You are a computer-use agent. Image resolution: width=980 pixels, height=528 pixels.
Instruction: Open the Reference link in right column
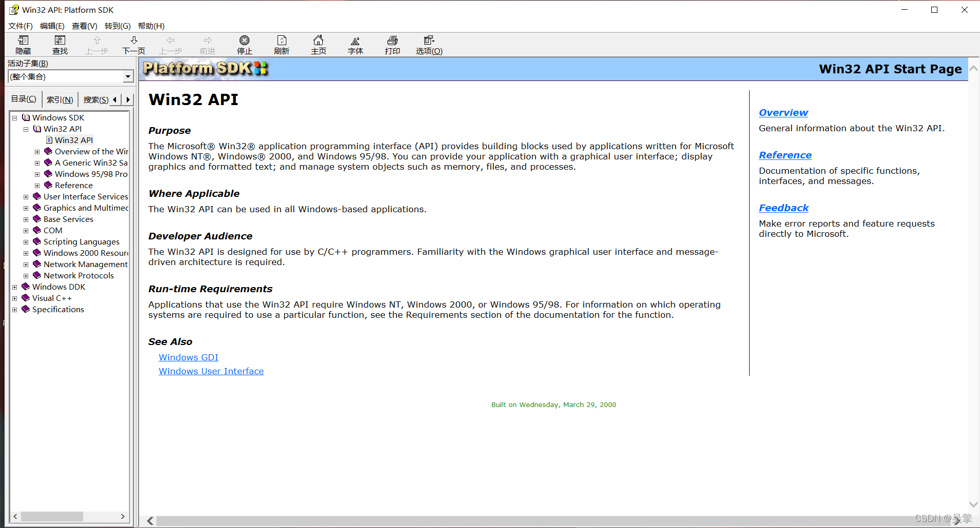tap(785, 155)
